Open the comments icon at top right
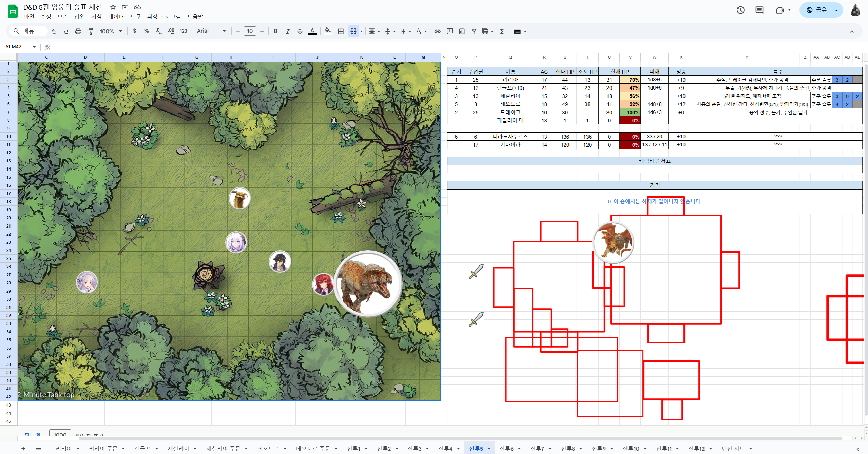The image size is (868, 454). tap(759, 10)
